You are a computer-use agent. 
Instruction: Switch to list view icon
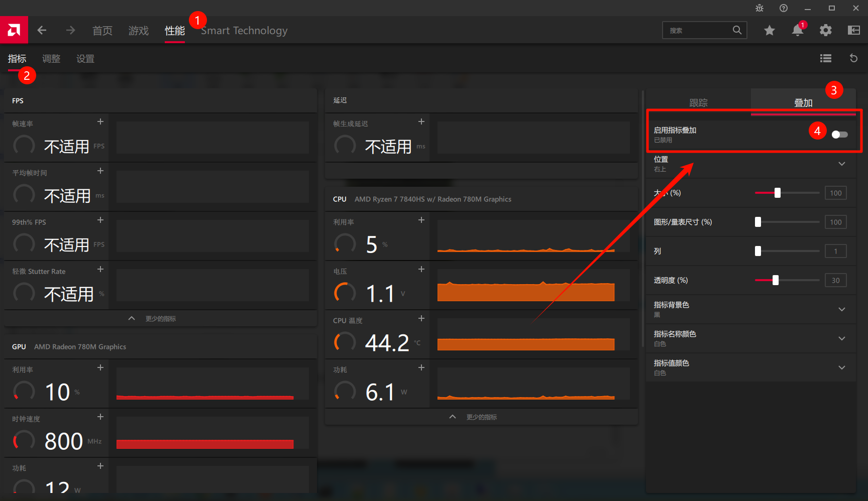pos(825,58)
